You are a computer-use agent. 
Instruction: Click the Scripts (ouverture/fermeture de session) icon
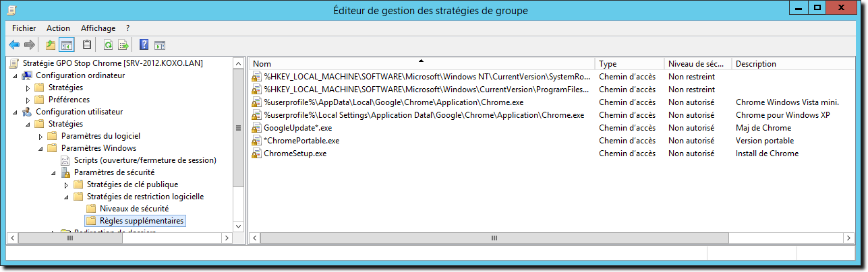65,160
